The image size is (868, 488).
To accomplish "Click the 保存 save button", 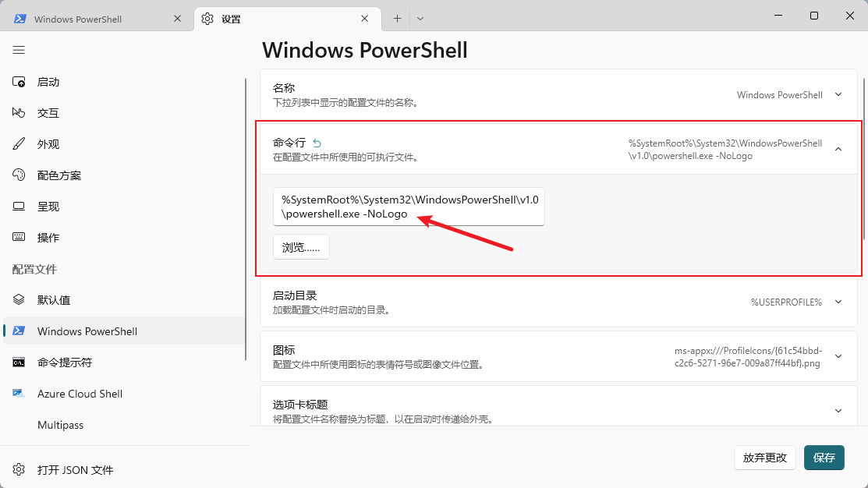I will point(824,458).
